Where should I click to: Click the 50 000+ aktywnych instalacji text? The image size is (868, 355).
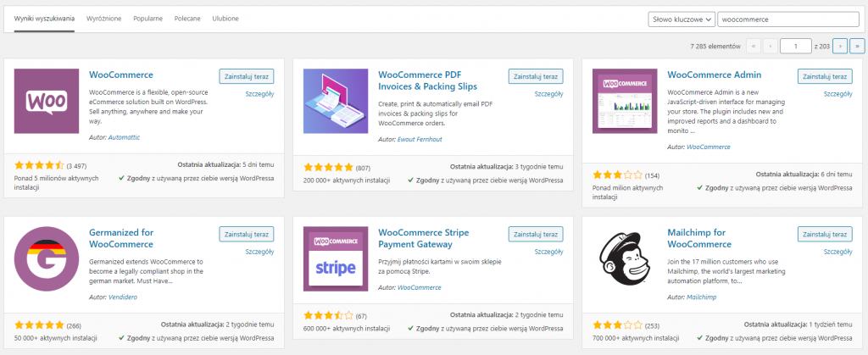coord(56,338)
